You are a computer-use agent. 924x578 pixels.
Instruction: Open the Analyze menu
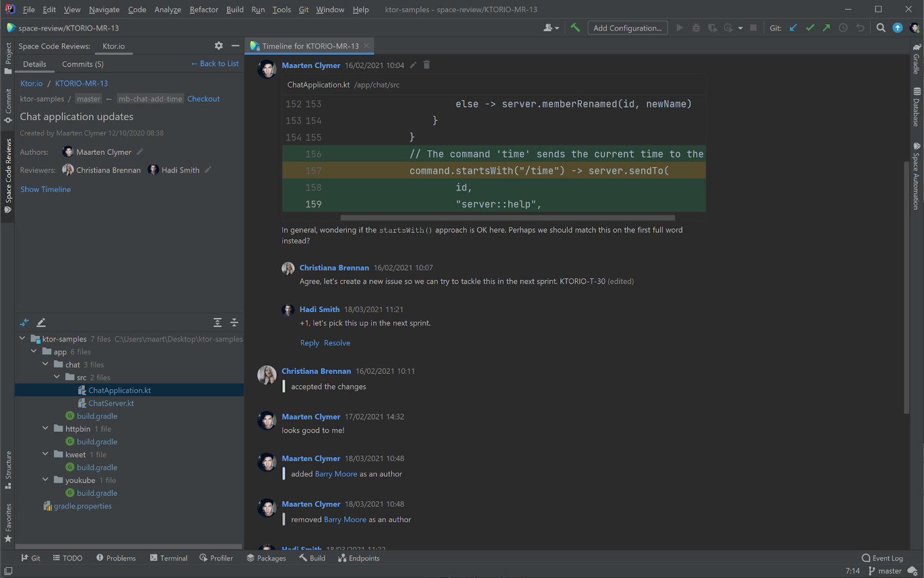click(167, 9)
